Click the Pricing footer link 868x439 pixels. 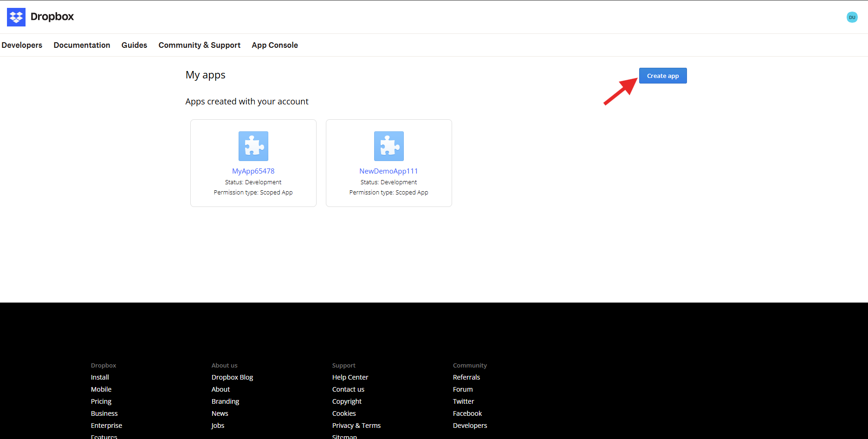pos(101,401)
